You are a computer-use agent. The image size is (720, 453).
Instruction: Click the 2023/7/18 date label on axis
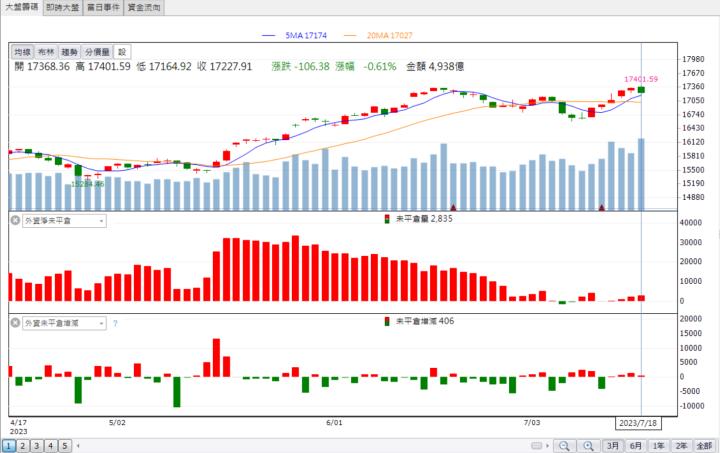[638, 423]
